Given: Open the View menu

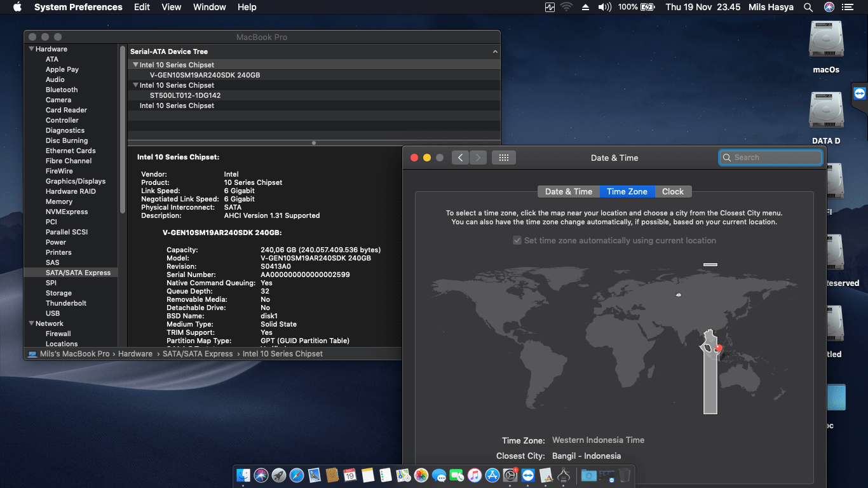Looking at the screenshot, I should pos(172,7).
